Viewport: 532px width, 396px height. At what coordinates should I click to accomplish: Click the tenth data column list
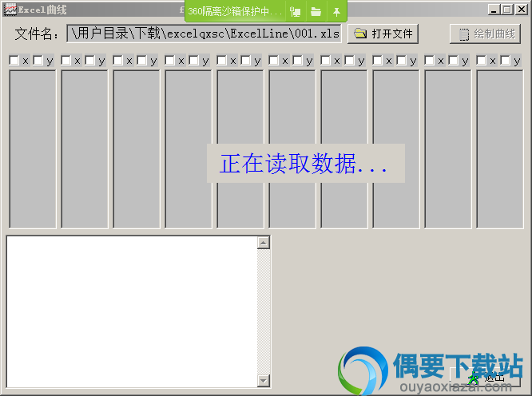pos(500,149)
